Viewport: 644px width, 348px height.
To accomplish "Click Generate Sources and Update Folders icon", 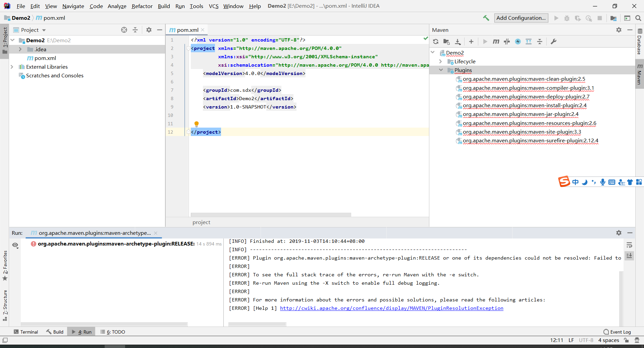I will 446,42.
